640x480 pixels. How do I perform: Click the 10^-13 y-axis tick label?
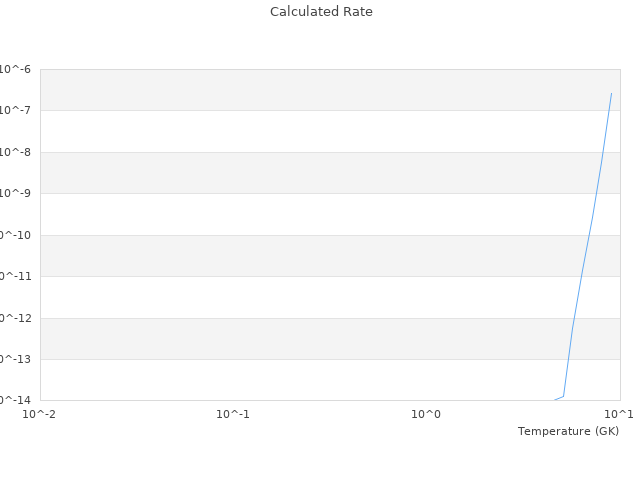pyautogui.click(x=14, y=359)
